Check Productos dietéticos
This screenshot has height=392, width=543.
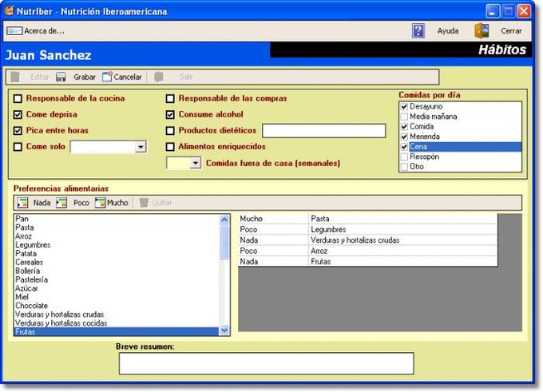coord(170,131)
